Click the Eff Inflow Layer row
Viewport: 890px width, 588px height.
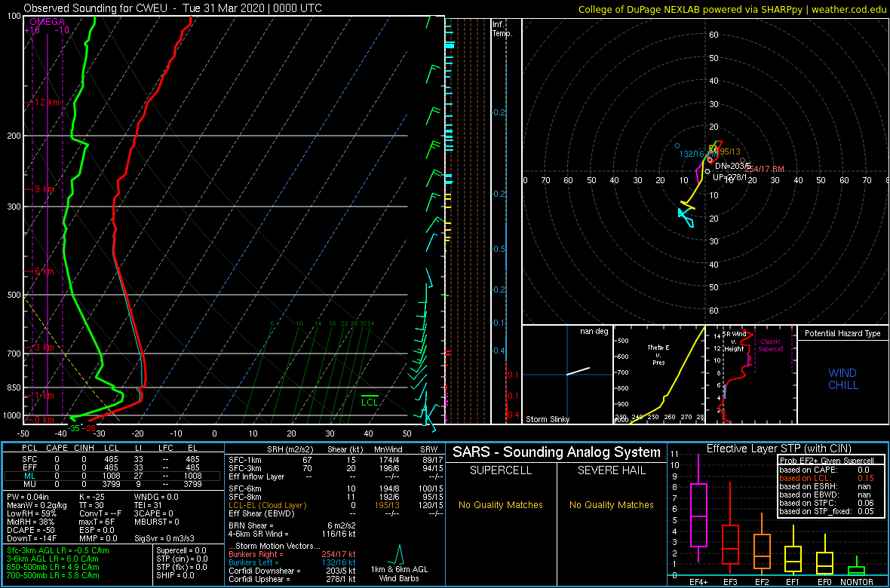click(x=336, y=476)
